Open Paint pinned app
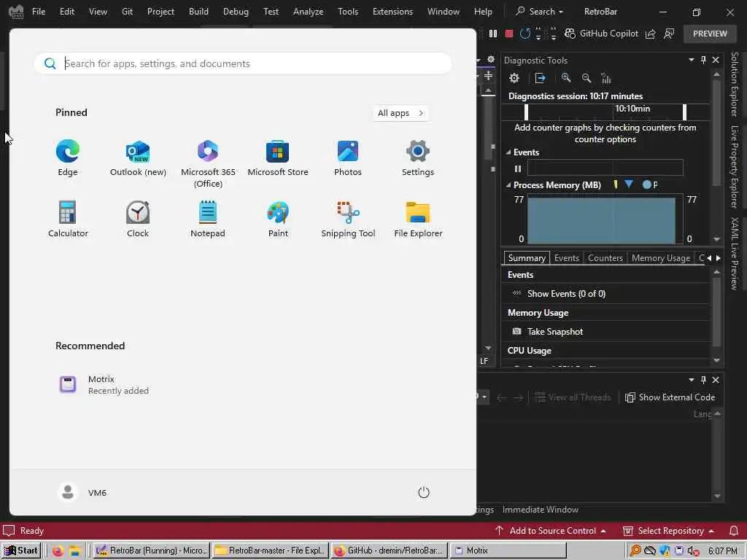The image size is (747, 560). tap(278, 219)
